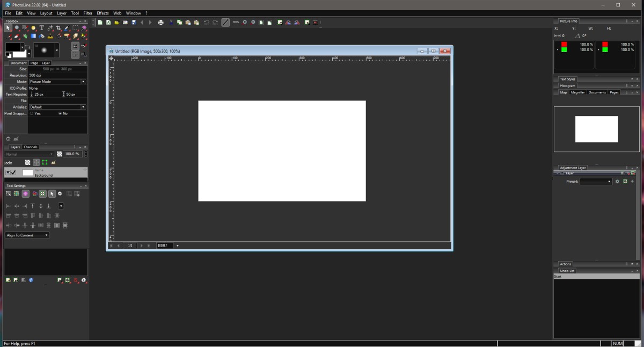Viewport: 644px width, 347px height.
Task: Select the Magic Wand tool
Action: [84, 28]
